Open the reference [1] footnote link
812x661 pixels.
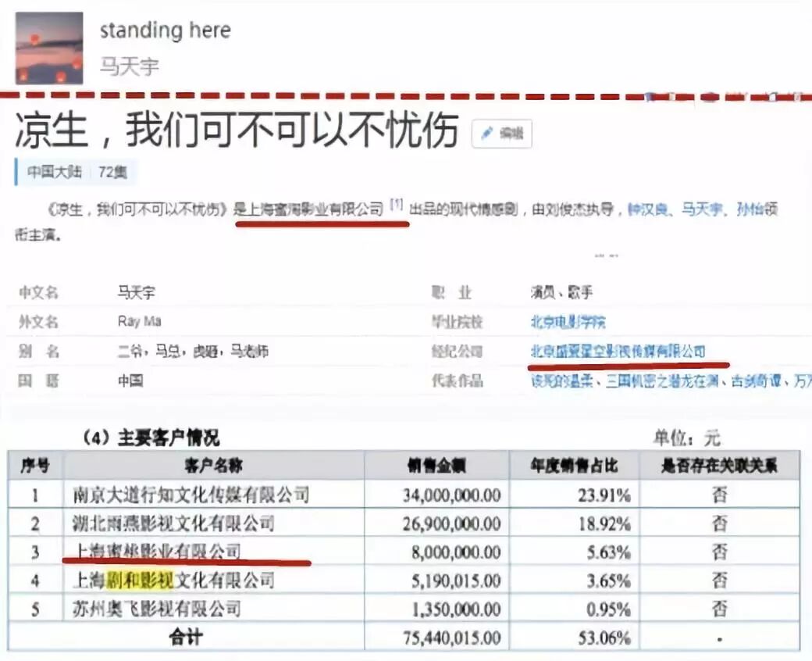click(x=396, y=205)
